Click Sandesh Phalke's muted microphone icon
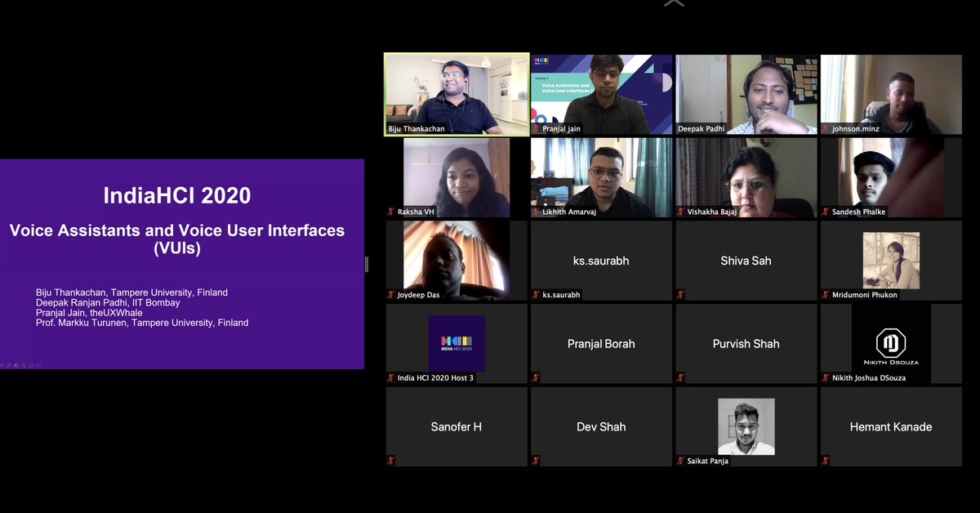The image size is (980, 513). click(x=826, y=212)
